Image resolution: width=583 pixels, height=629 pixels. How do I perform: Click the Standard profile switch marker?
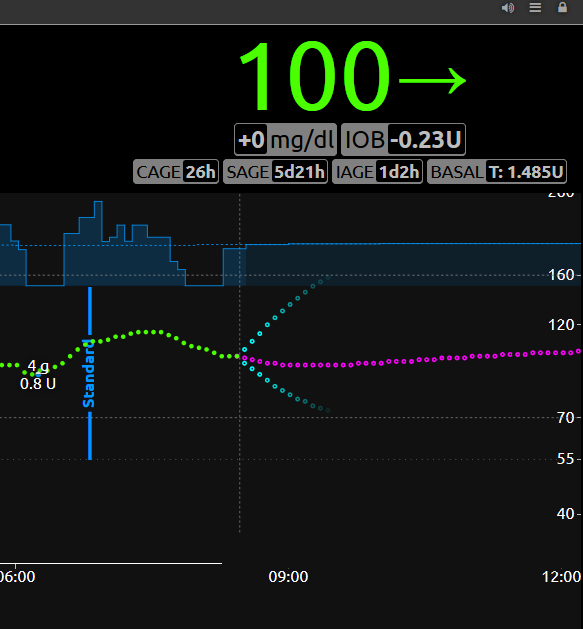pos(89,373)
